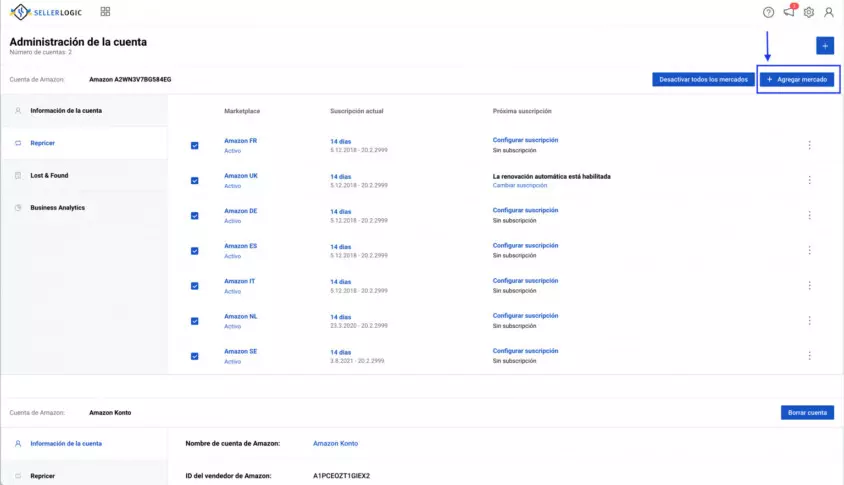Uncheck the Amazon FR marketplace checkbox
The image size is (844, 485).
(194, 145)
